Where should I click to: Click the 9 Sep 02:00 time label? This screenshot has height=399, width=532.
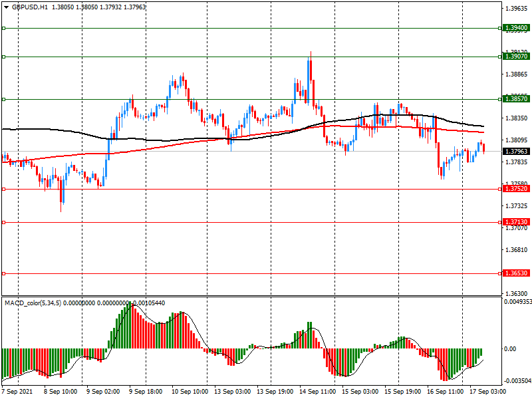click(x=103, y=392)
